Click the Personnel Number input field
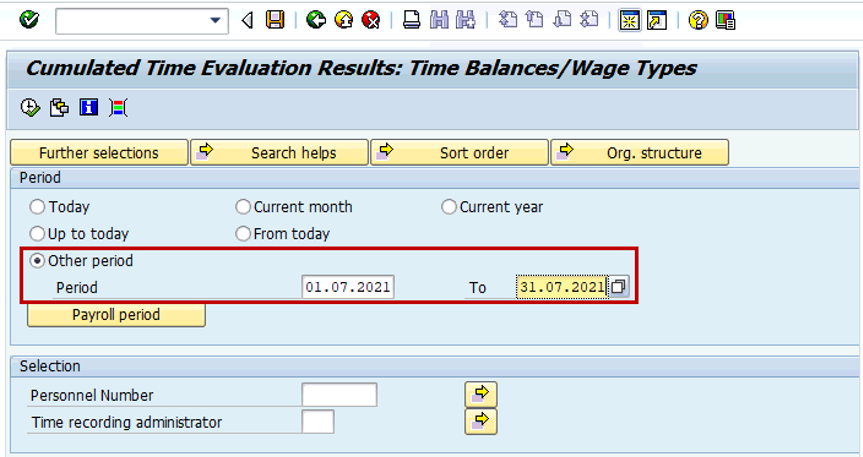 [x=339, y=395]
